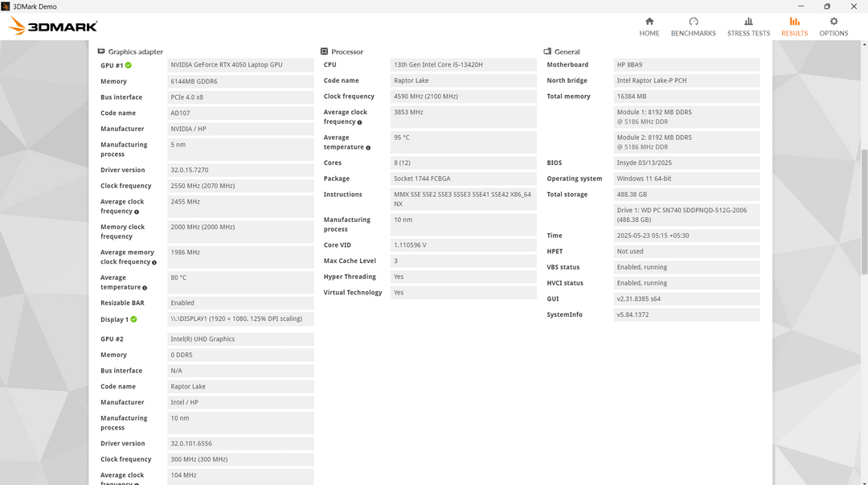Select the driver version 32.0.15.7270
Image resolution: width=868 pixels, height=485 pixels.
pos(240,171)
